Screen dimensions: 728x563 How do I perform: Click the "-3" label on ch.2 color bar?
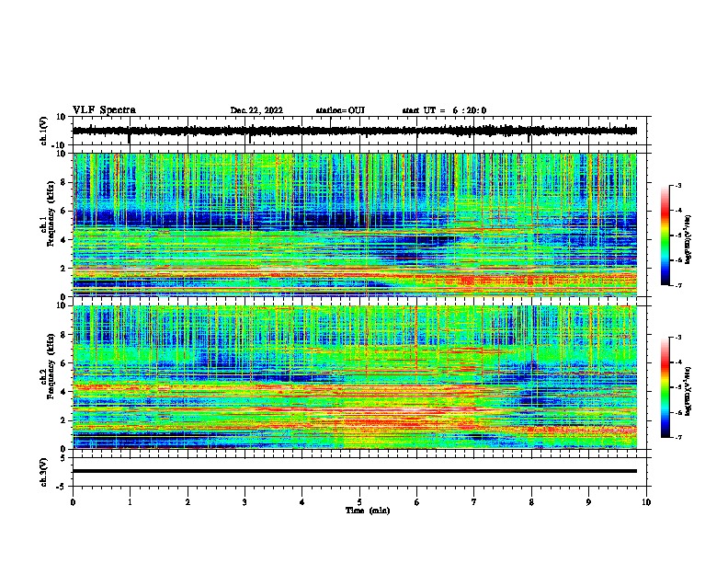(678, 338)
